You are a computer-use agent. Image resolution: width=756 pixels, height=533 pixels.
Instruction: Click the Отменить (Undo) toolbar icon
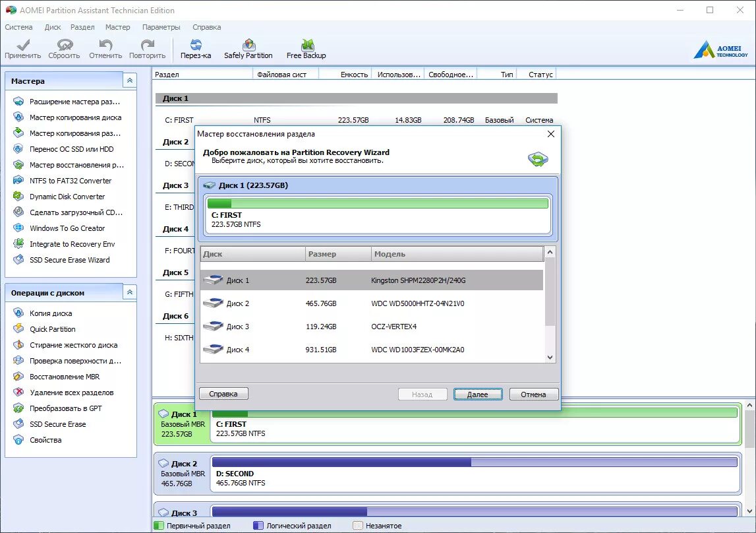(x=105, y=49)
